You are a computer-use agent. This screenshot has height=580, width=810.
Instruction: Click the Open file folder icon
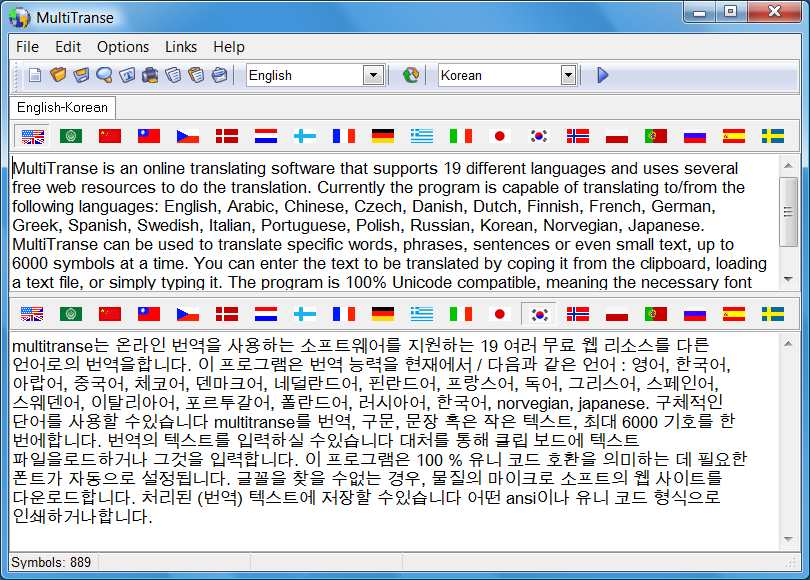[x=58, y=75]
